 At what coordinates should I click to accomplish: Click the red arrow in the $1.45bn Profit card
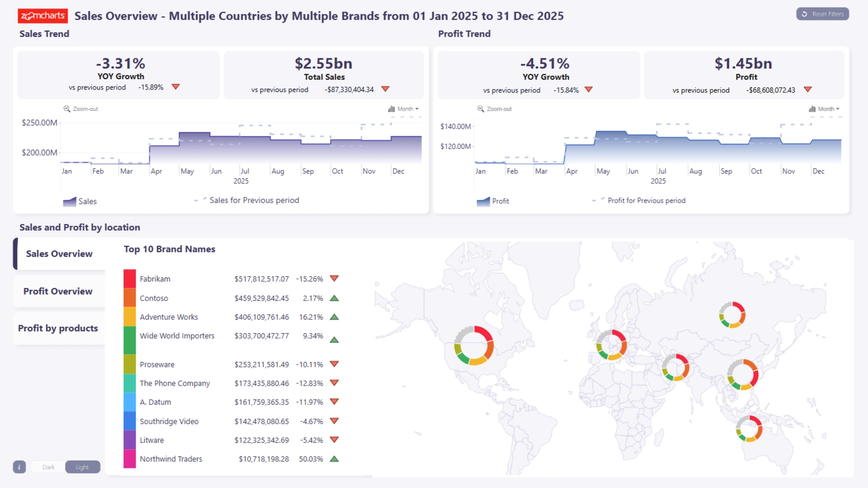click(x=808, y=89)
